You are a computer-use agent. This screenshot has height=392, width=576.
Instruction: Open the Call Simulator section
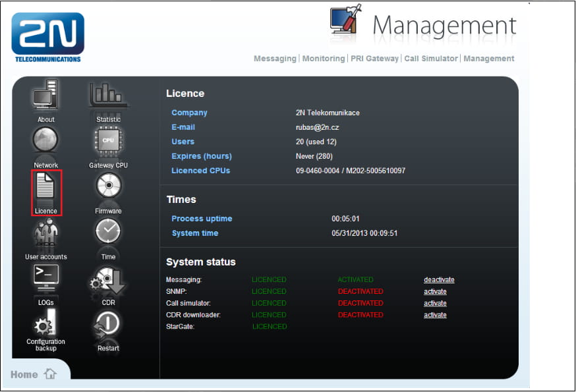point(431,59)
